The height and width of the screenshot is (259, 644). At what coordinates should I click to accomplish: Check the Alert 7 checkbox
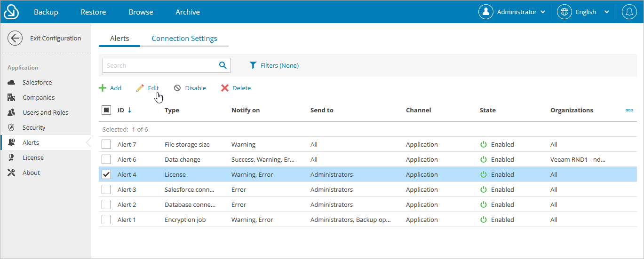coord(106,144)
